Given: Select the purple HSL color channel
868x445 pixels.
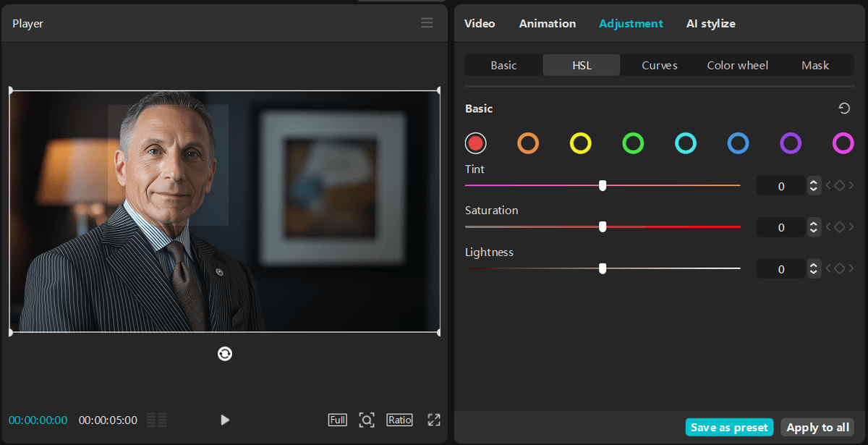Looking at the screenshot, I should point(791,143).
